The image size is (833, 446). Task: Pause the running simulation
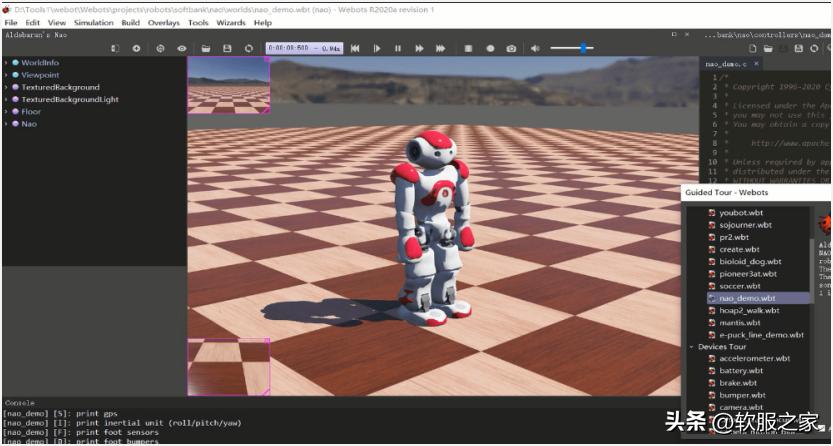click(x=398, y=48)
